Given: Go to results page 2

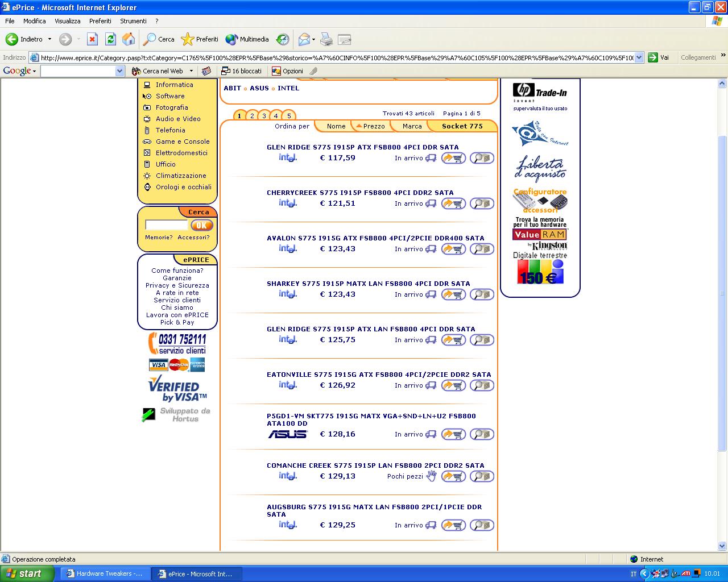Looking at the screenshot, I should coord(252,115).
